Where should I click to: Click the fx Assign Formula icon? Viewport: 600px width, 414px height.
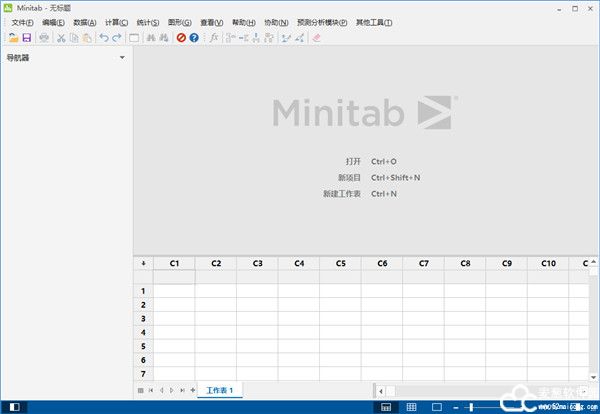(x=214, y=37)
